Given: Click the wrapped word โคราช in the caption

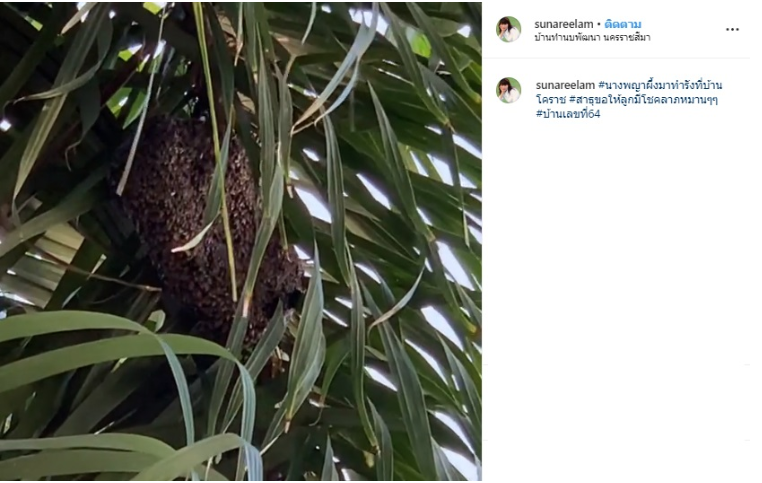Looking at the screenshot, I should point(551,100).
